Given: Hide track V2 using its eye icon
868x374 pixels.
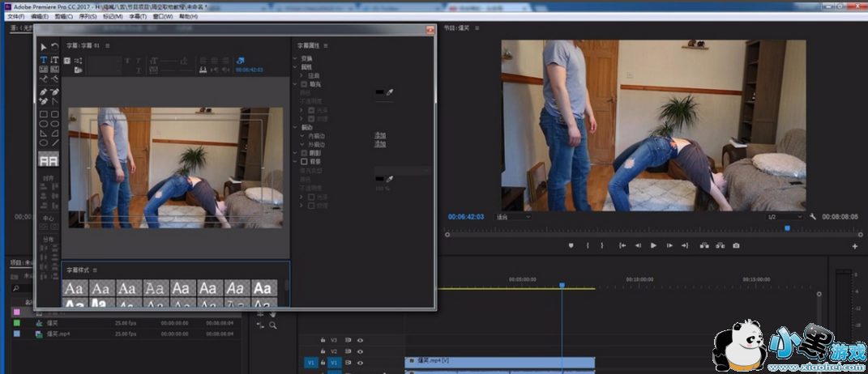Looking at the screenshot, I should click(360, 352).
